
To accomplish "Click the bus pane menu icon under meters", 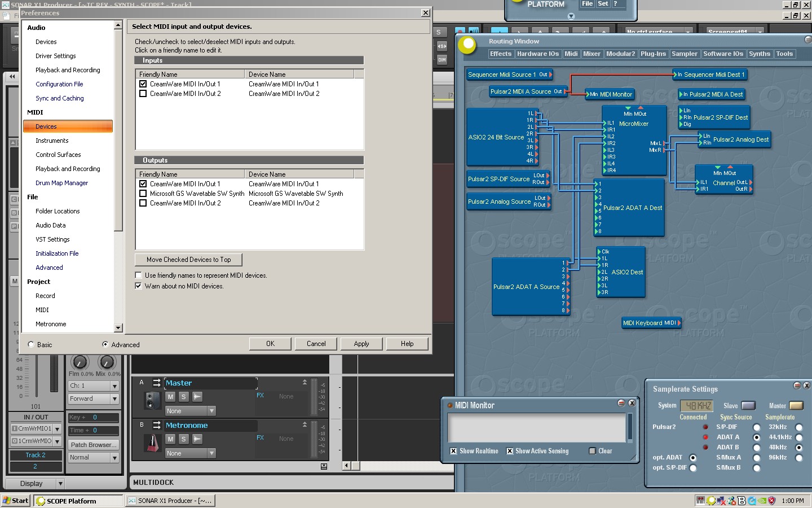I will 324,466.
